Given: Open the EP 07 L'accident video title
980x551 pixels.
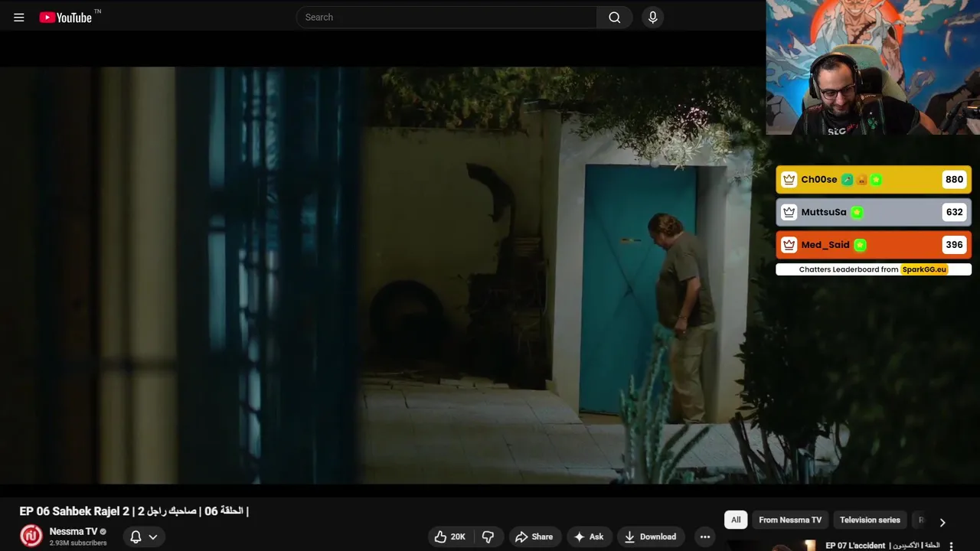Looking at the screenshot, I should click(882, 546).
